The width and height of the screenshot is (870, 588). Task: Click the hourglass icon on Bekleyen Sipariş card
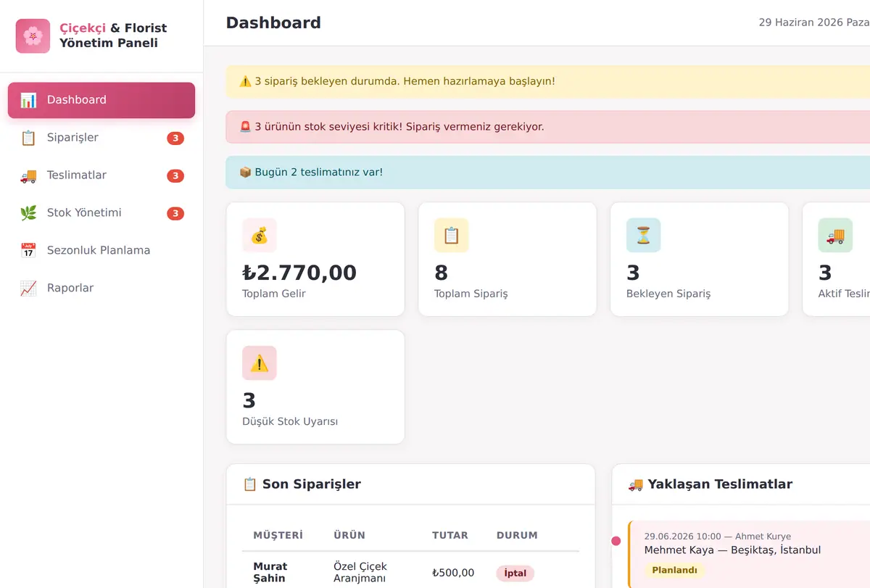[x=644, y=235]
